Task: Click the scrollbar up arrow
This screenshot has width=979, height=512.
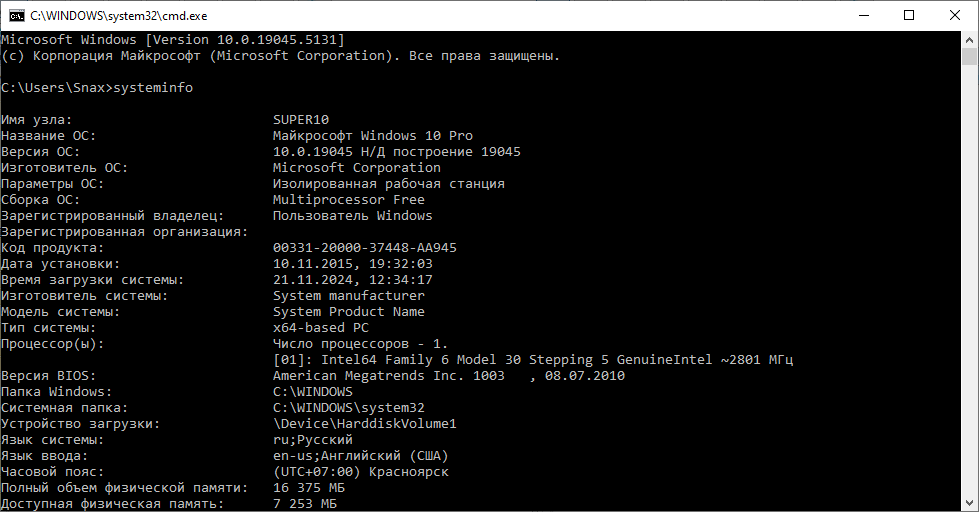Action: pos(970,39)
